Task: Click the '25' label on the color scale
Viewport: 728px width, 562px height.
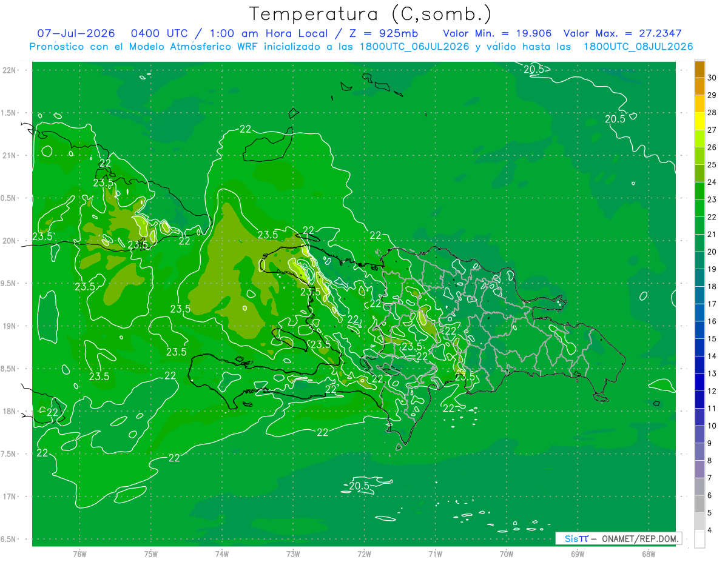Action: pyautogui.click(x=712, y=165)
